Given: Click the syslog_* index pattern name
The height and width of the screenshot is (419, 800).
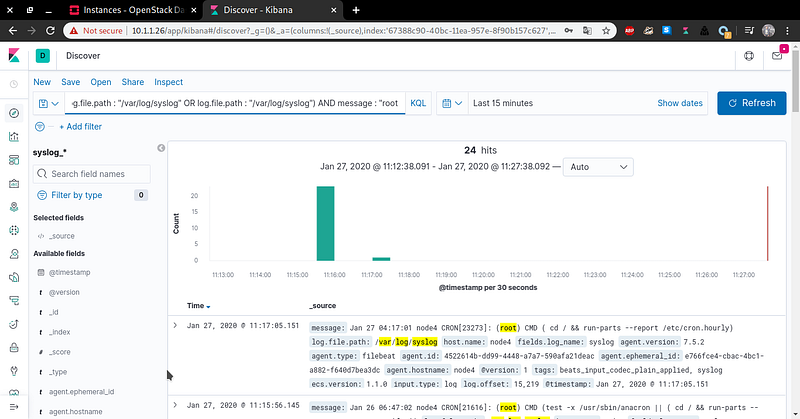Looking at the screenshot, I should (49, 152).
